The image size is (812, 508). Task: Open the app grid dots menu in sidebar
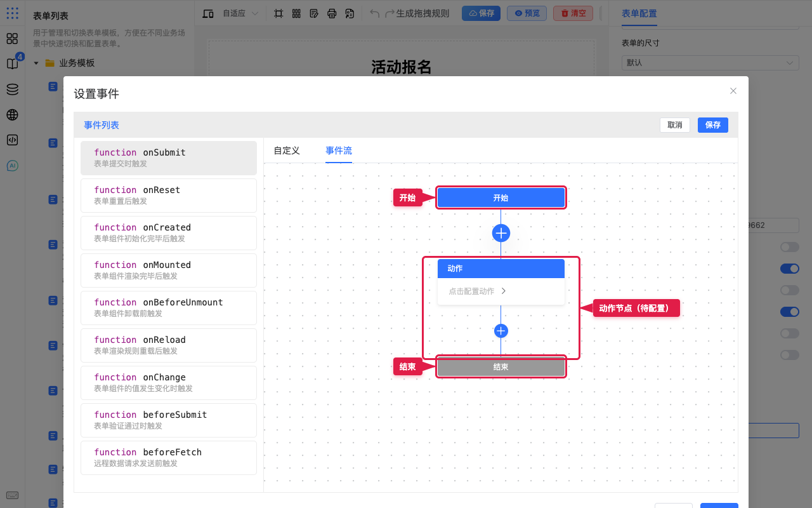(12, 13)
